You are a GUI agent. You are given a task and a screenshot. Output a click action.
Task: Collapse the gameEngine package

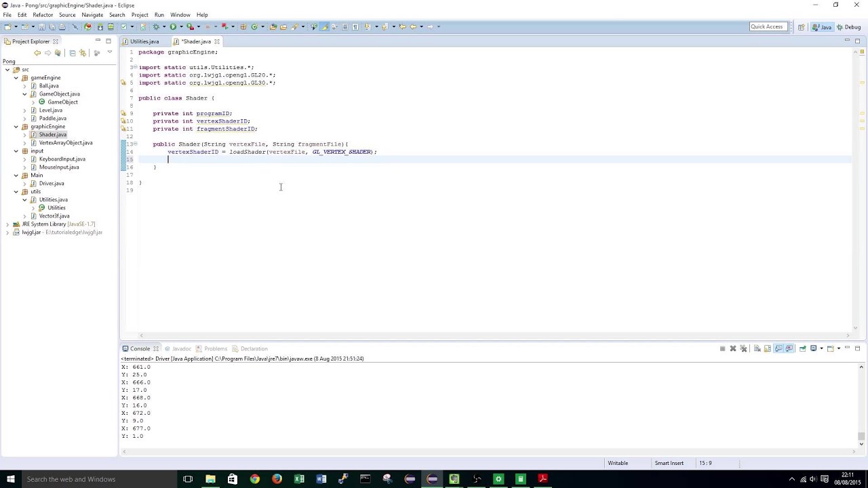pyautogui.click(x=16, y=78)
